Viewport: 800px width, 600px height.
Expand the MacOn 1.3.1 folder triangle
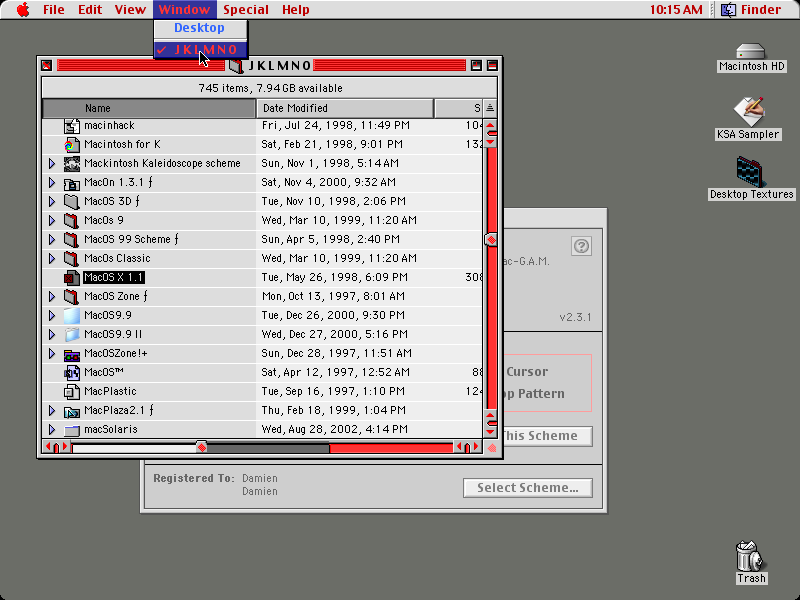(52, 183)
